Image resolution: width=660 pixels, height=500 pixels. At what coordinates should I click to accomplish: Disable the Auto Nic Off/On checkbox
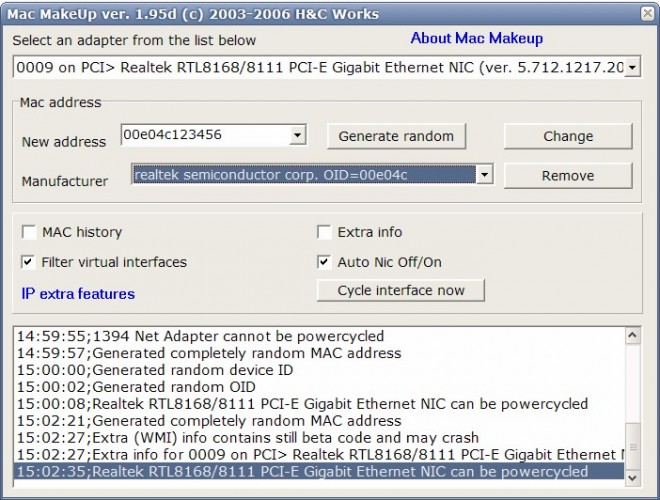pyautogui.click(x=324, y=262)
